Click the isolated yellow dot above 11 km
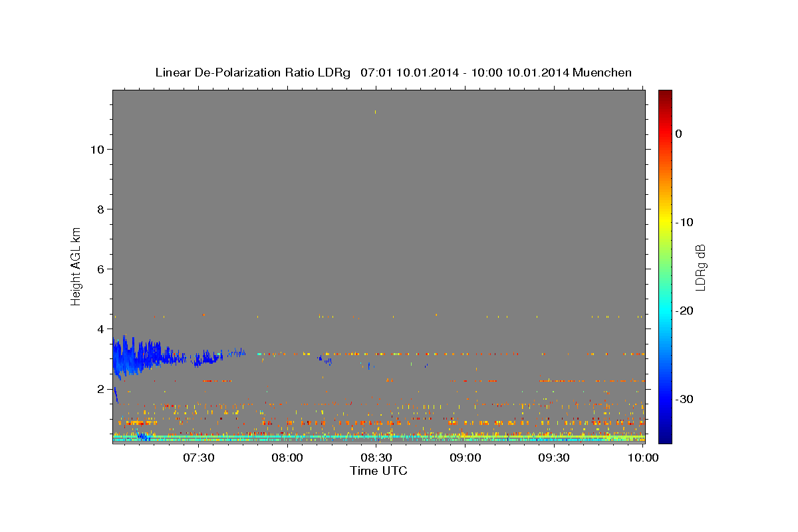 point(375,112)
